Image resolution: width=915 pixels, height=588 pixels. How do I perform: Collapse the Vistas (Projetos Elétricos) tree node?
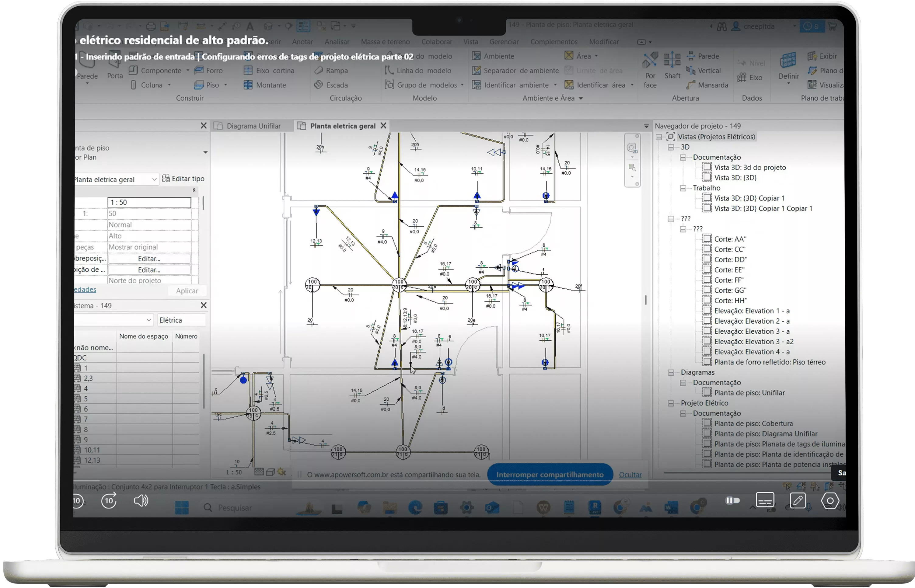pyautogui.click(x=659, y=137)
